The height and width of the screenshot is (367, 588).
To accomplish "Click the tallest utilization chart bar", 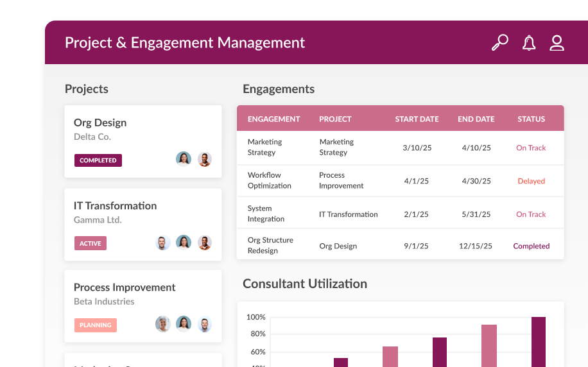I will point(539,342).
